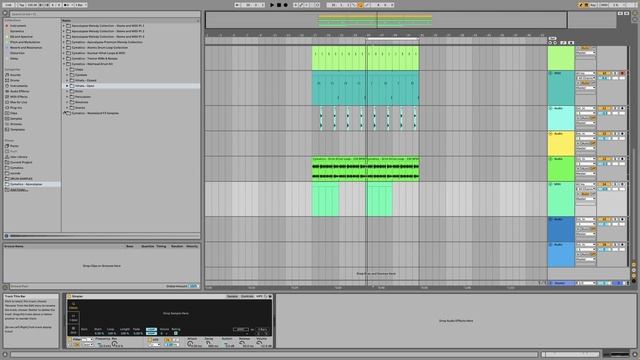Screen dimensions: 640x360
Task: Select Max for Live category
Action: pyautogui.click(x=18, y=102)
